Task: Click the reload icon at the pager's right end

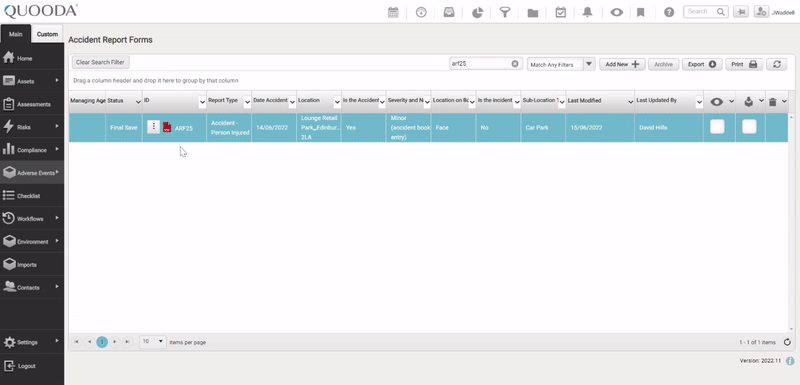Action: (x=787, y=342)
